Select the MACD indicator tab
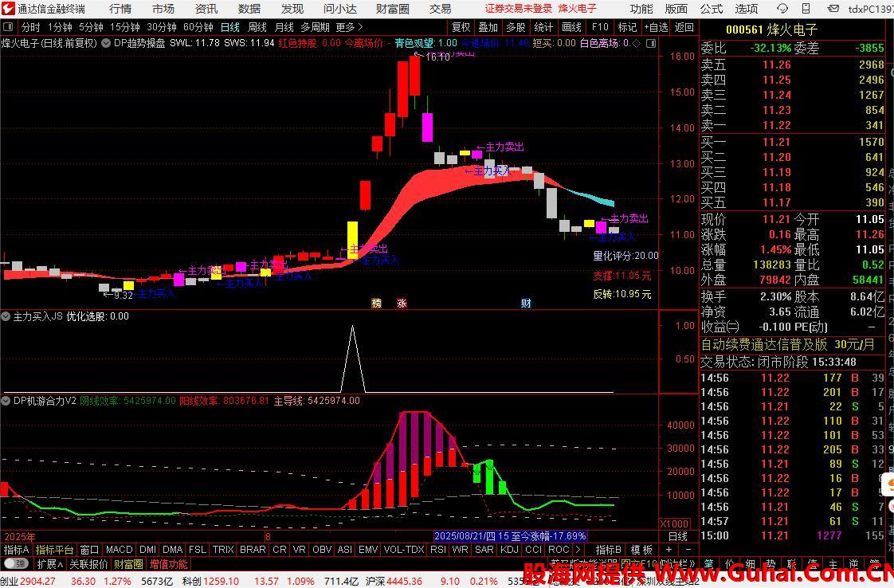This screenshot has width=894, height=588. [120, 550]
